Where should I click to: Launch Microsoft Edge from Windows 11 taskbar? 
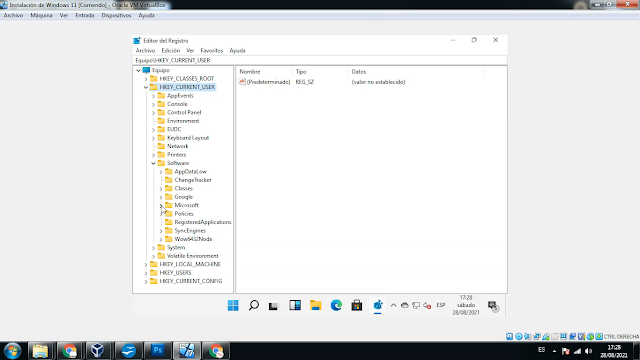tap(336, 305)
